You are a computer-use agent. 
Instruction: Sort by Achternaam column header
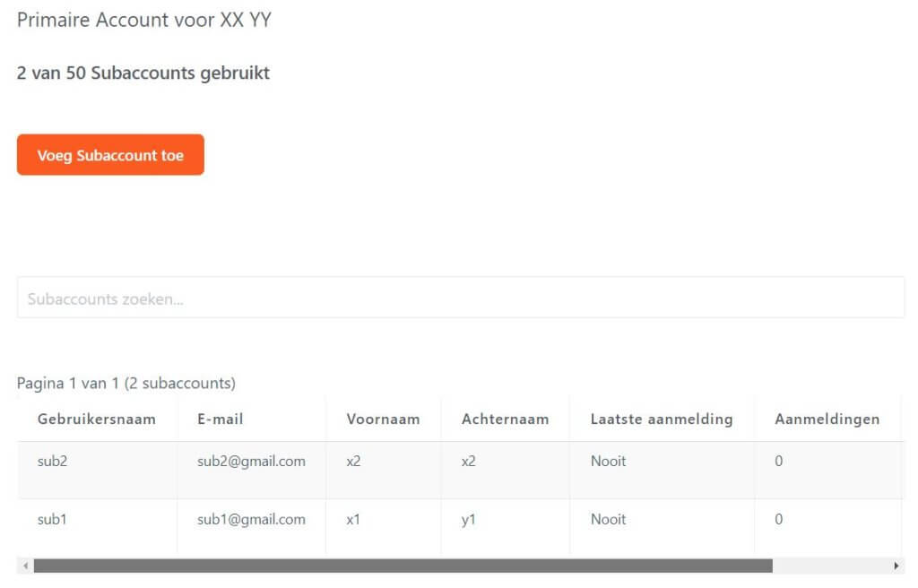pyautogui.click(x=506, y=419)
